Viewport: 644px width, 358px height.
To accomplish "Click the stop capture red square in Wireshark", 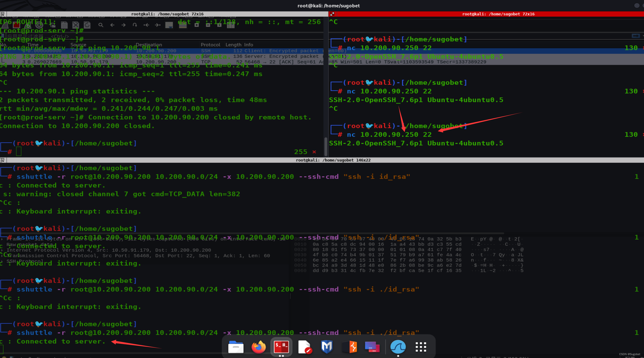I will click(17, 25).
